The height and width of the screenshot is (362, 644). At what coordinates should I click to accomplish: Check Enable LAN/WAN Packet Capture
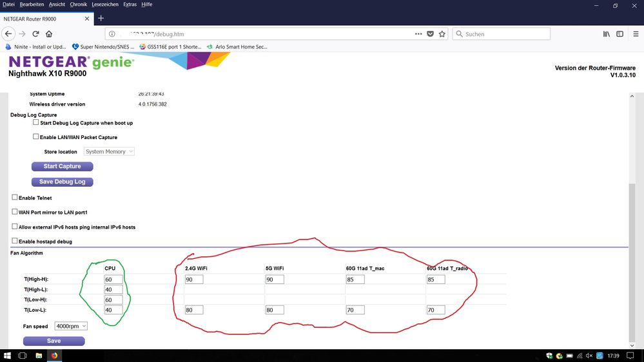pyautogui.click(x=35, y=137)
